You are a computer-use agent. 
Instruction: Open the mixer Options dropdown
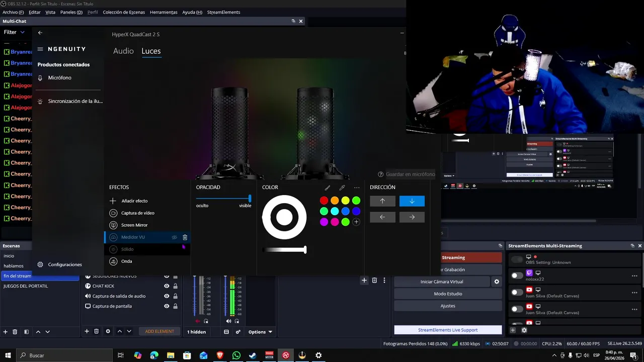click(260, 332)
